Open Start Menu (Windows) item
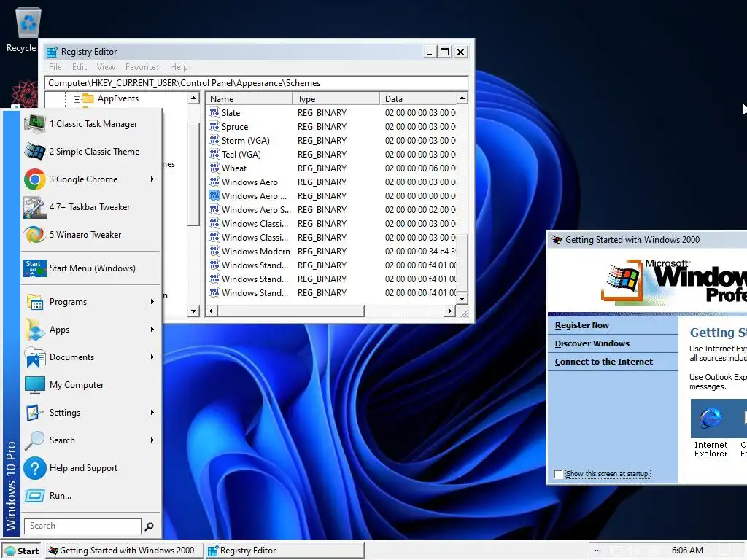 [91, 268]
